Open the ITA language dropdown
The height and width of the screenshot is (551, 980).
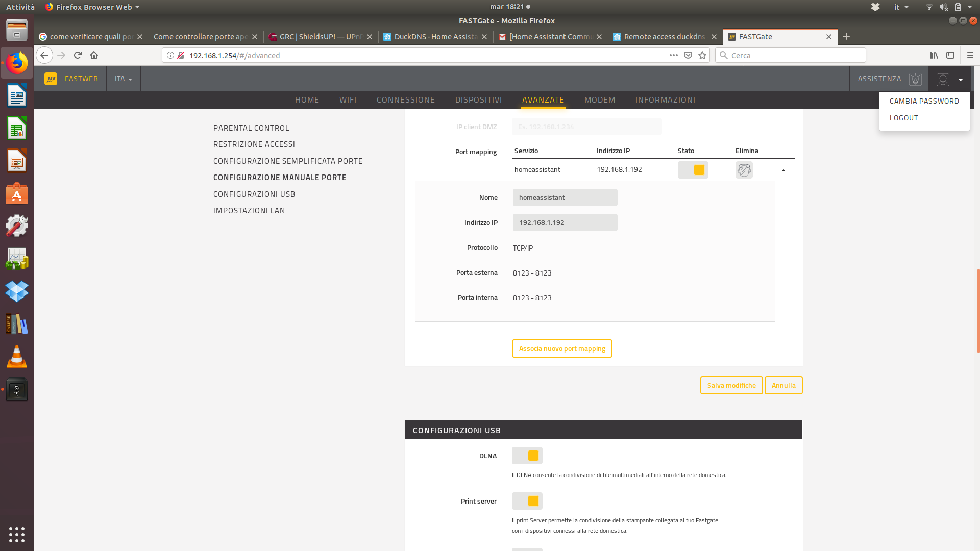(x=123, y=79)
